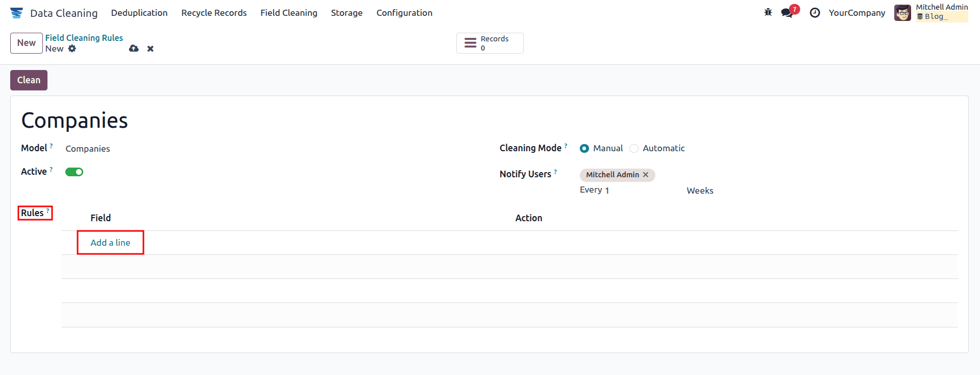Select the Automatic cleaning mode

tap(634, 149)
